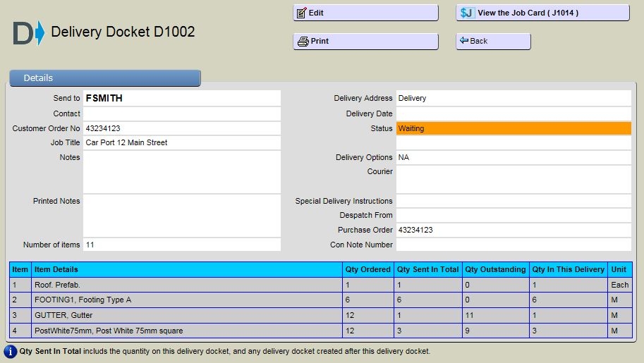Screen dimensions: 644x363
Task: Click the Delivery Docket D logo
Action: (x=29, y=33)
